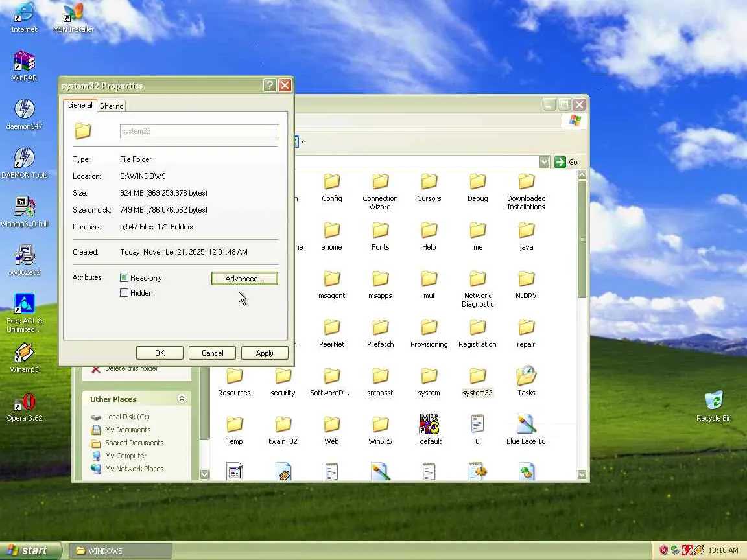Select the Tasks folder
This screenshot has height=560, width=747.
(526, 381)
